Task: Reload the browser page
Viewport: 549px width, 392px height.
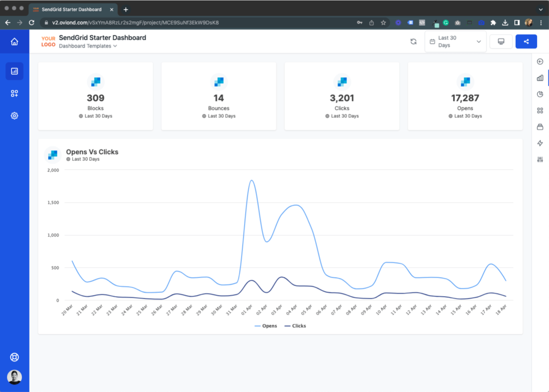Action: point(32,22)
